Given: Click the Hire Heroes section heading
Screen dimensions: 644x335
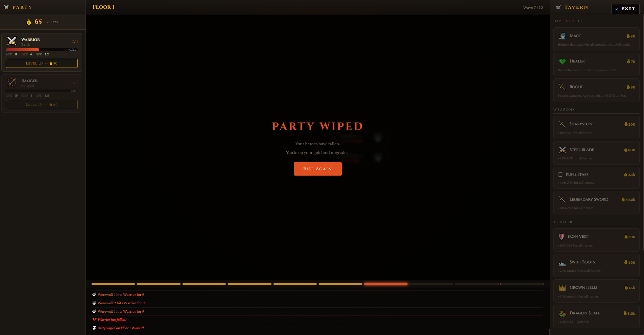Looking at the screenshot, I should [568, 21].
